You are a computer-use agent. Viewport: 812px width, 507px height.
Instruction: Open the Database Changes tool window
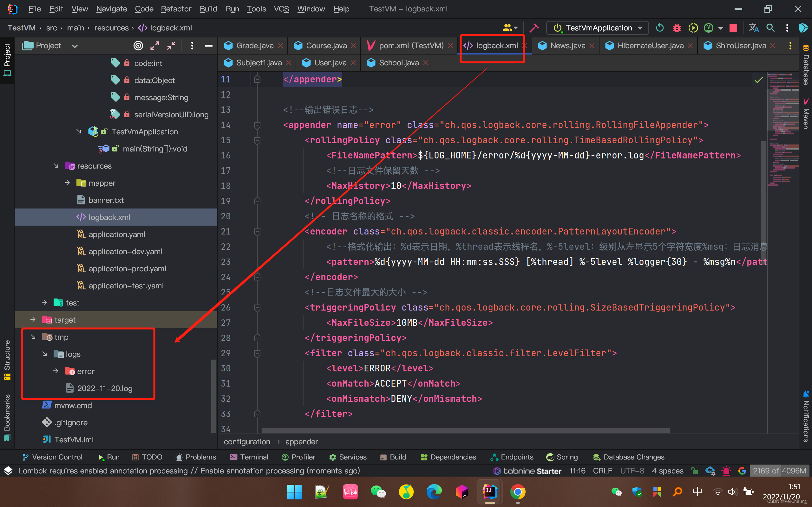pyautogui.click(x=629, y=457)
